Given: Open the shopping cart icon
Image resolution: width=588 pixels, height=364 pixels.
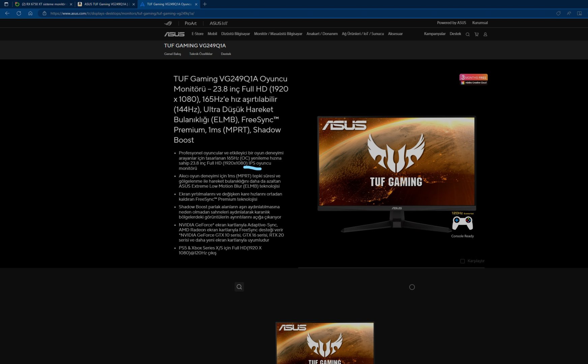Looking at the screenshot, I should click(x=476, y=34).
